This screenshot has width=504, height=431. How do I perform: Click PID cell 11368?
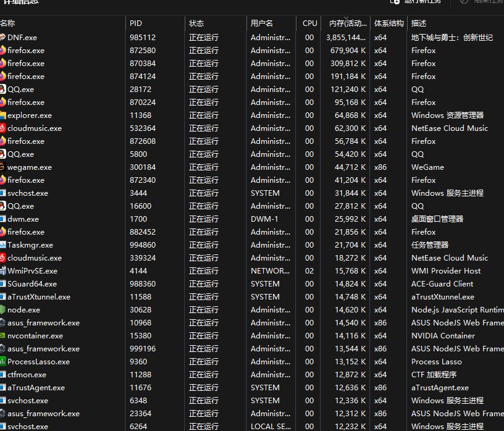pos(140,115)
